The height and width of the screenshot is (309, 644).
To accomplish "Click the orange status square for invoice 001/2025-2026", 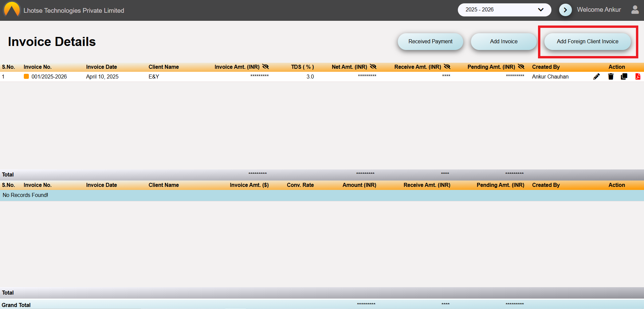I will (x=26, y=76).
